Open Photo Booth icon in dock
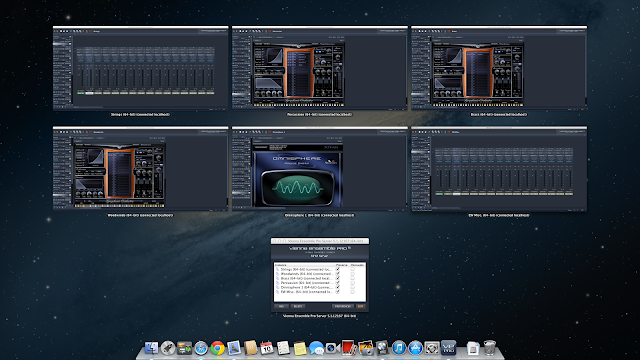This screenshot has height=360, width=640. [349, 348]
